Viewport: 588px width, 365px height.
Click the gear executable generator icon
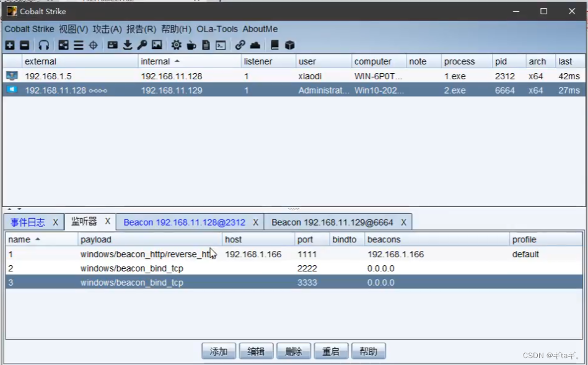176,45
